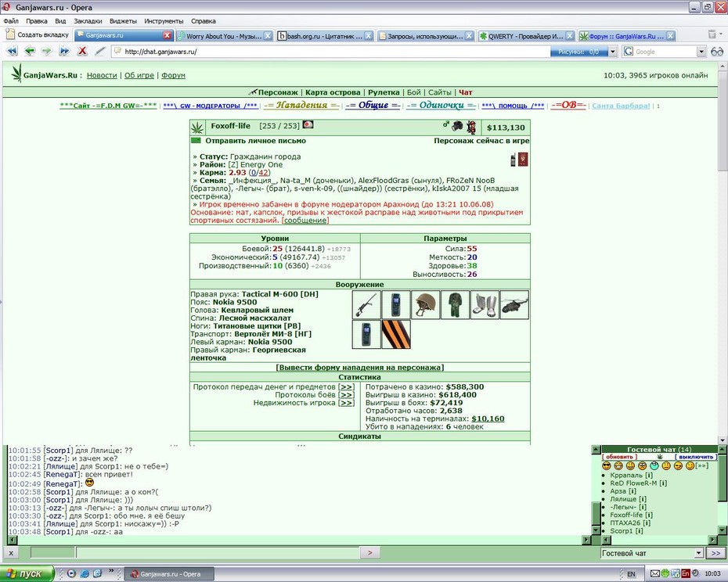Viewport: 728px width, 582px height.
Task: Open the Файл menu
Action: pos(11,21)
